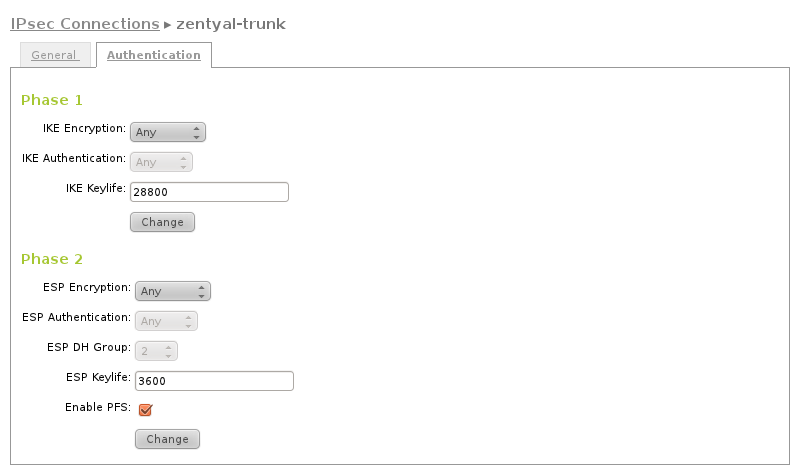
Task: Click the Phase 1 section heading
Action: click(x=51, y=100)
